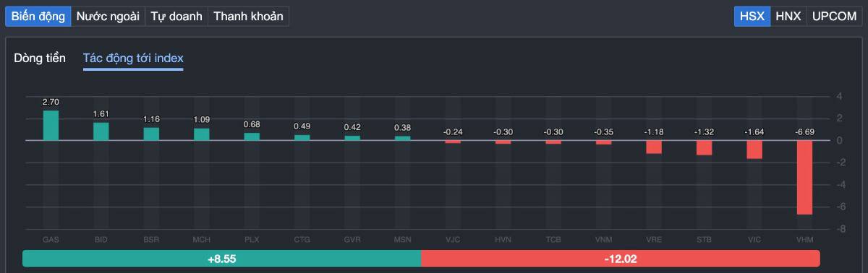Click the VIC ticker label

tap(754, 239)
